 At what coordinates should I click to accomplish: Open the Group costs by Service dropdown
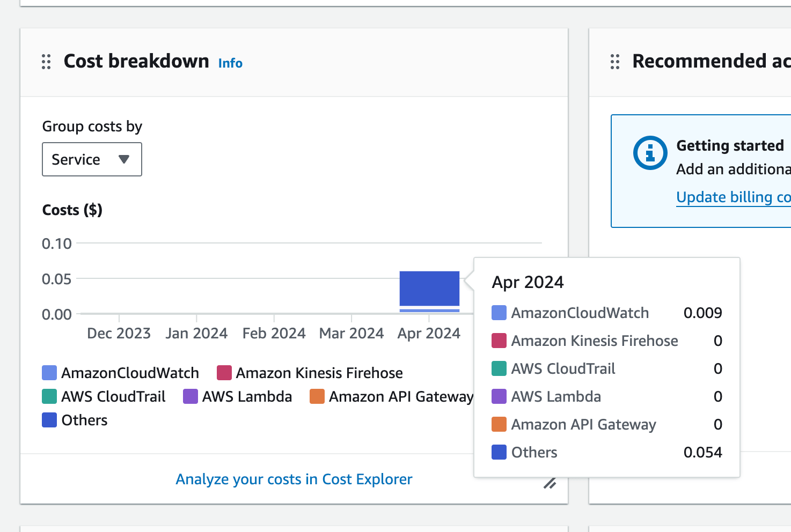point(92,159)
